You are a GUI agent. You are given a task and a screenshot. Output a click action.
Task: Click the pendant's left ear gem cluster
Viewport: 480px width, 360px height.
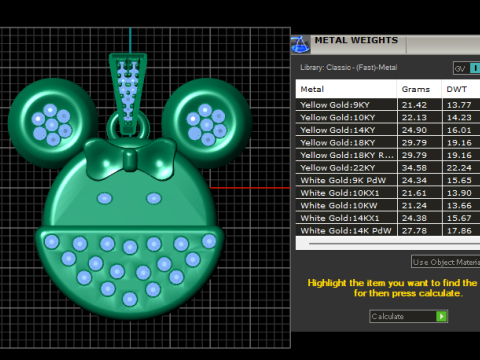coord(51,125)
